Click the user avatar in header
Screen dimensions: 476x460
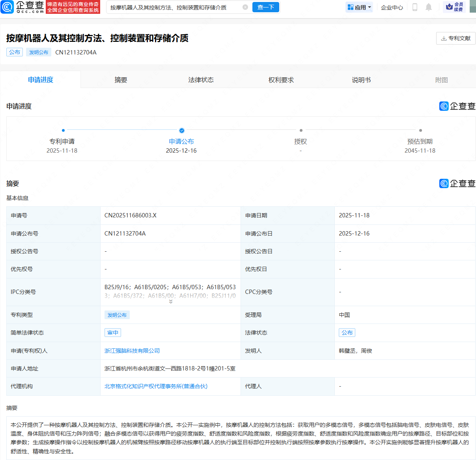point(472,7)
